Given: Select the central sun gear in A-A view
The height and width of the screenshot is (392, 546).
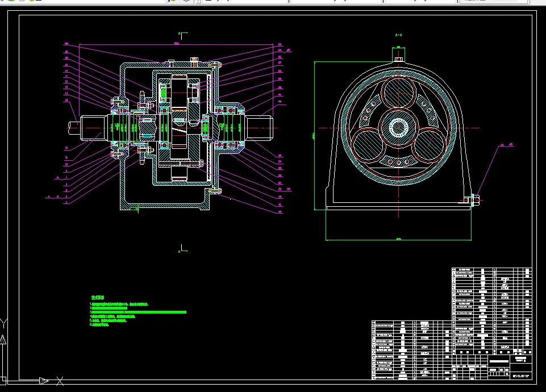Looking at the screenshot, I should coord(398,128).
